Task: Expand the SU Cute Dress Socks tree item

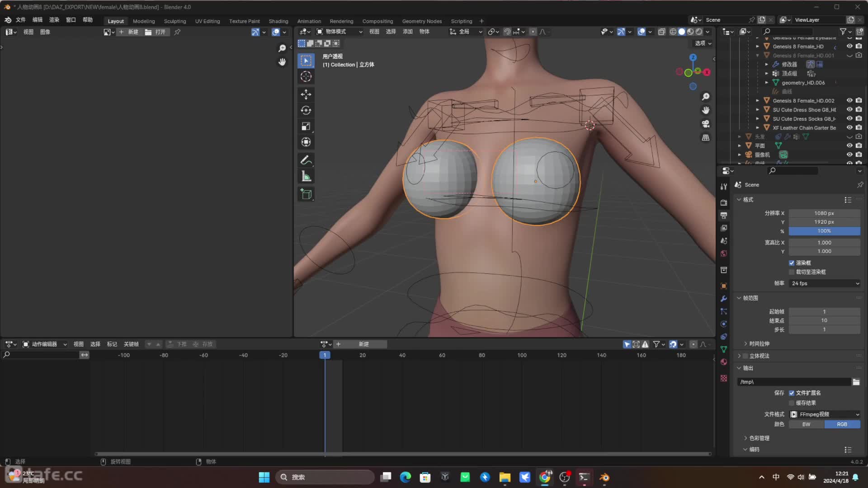Action: pyautogui.click(x=758, y=119)
